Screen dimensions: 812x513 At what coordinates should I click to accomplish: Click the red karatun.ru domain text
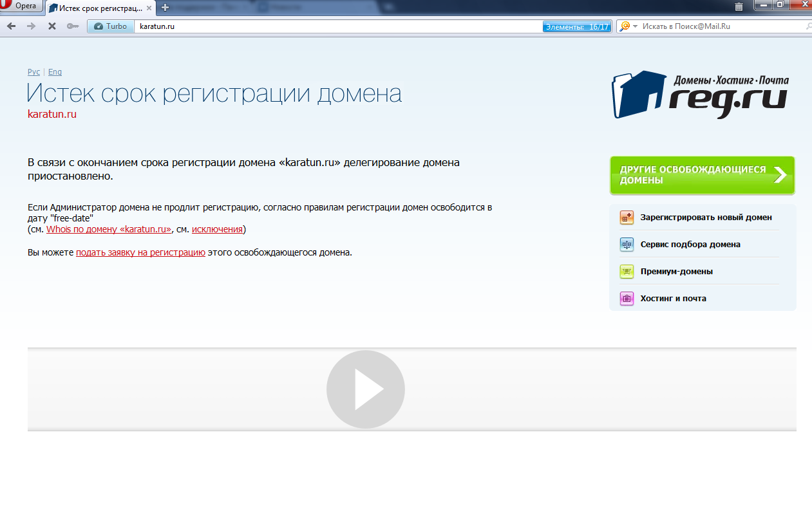(52, 114)
